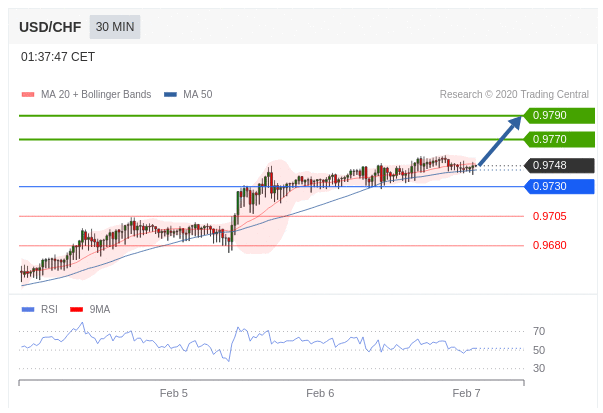Click the 0.9705 support level label
Screen dimensions: 603x413
[x=550, y=216]
